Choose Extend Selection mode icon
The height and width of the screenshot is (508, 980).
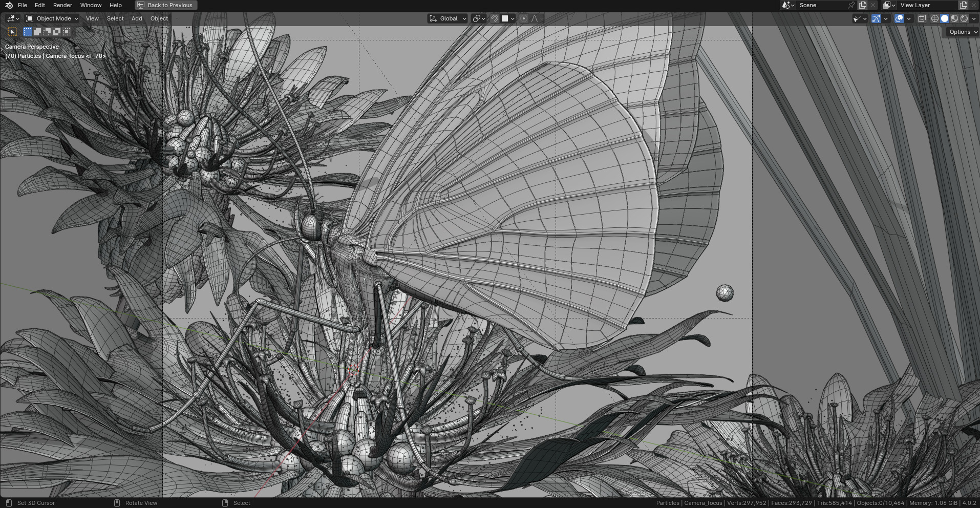[x=37, y=32]
